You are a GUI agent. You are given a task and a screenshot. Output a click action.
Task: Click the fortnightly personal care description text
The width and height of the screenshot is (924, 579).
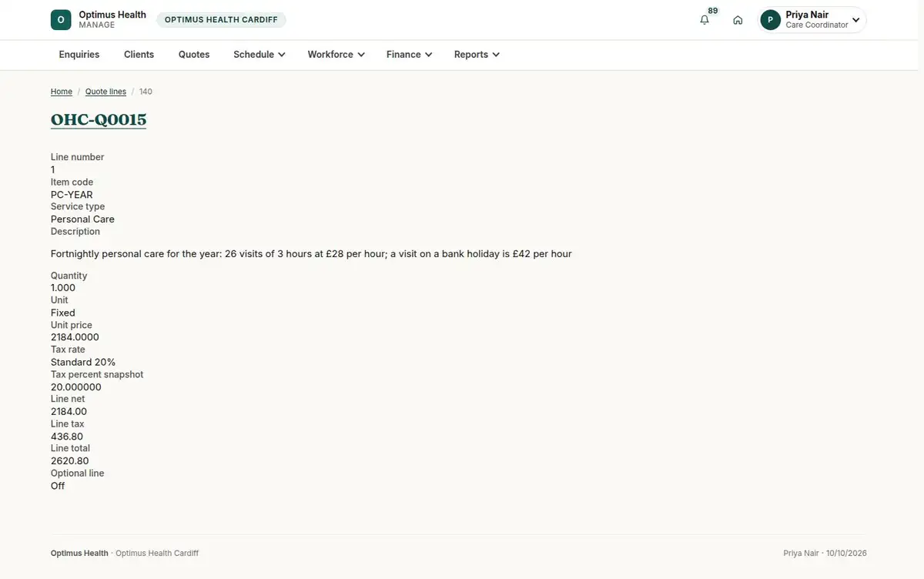pos(311,254)
